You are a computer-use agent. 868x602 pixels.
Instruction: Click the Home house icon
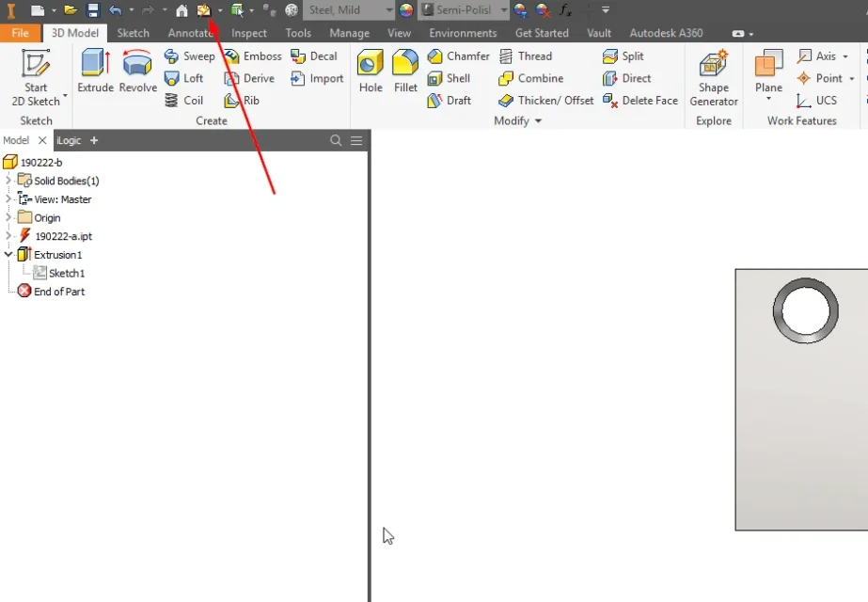pos(181,10)
